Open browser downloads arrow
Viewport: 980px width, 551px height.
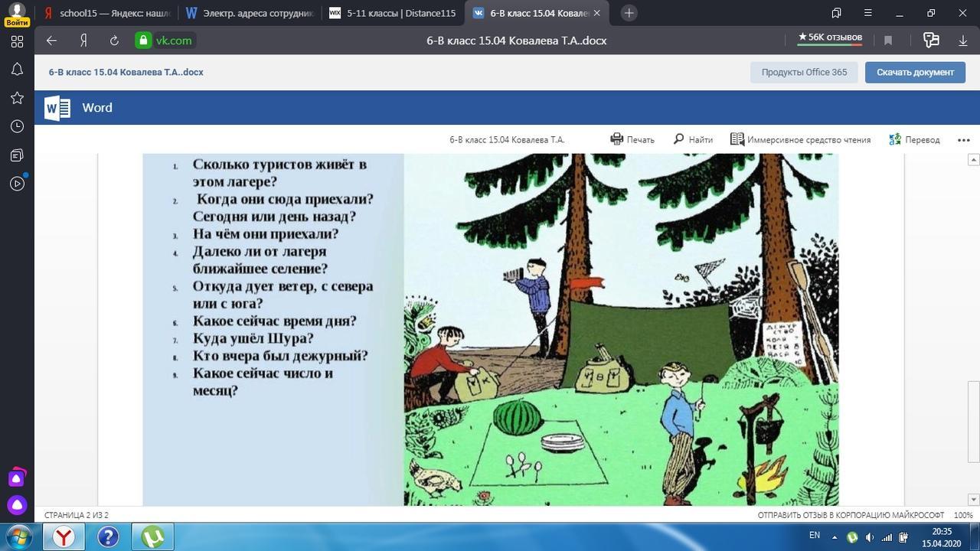point(963,40)
